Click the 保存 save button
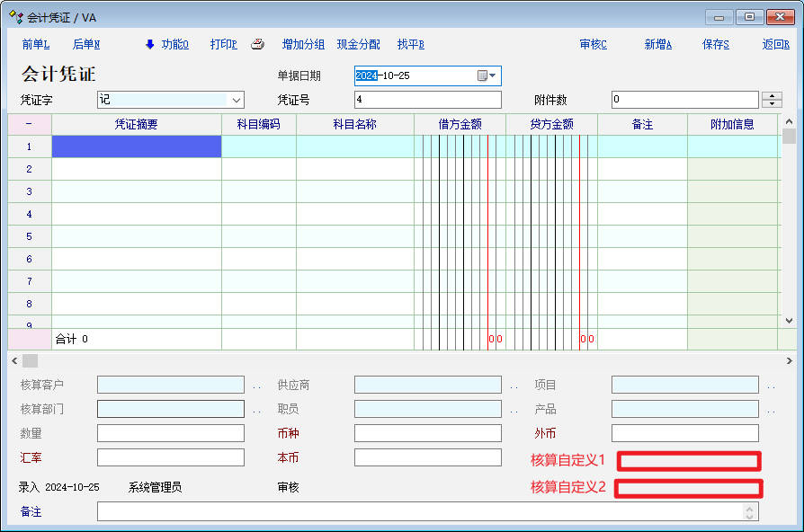The width and height of the screenshot is (804, 532). click(715, 45)
